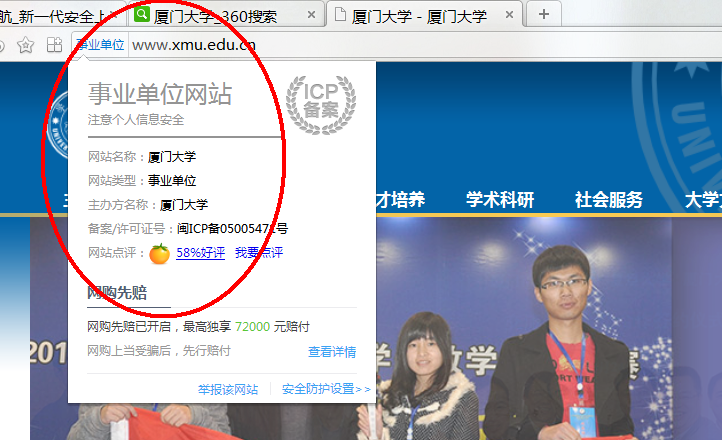
Task: Click the bookmark star icon
Action: (x=25, y=45)
